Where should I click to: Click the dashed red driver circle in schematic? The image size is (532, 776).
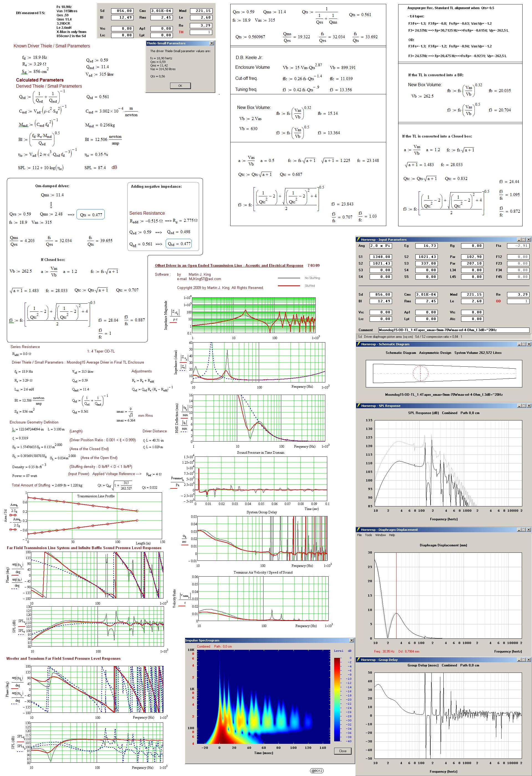click(421, 373)
